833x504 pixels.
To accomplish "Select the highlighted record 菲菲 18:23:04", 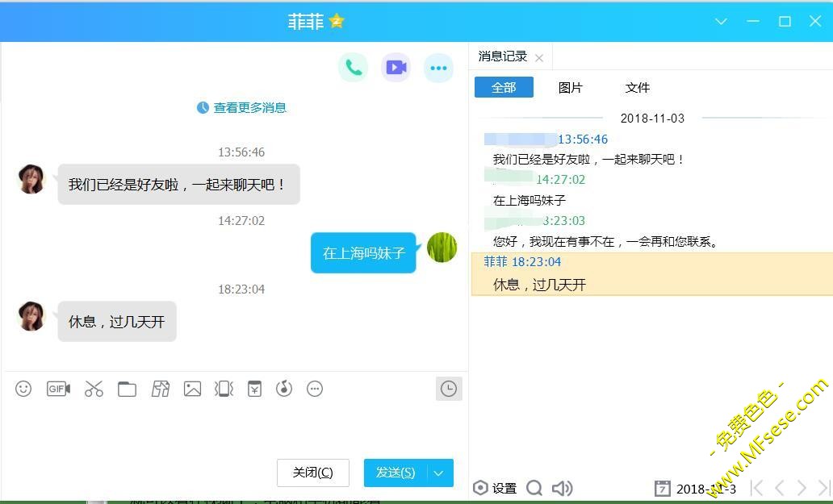I will click(652, 273).
